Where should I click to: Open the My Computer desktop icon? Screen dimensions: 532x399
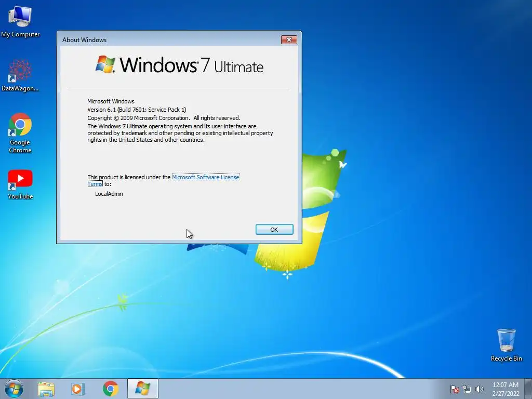(x=20, y=22)
